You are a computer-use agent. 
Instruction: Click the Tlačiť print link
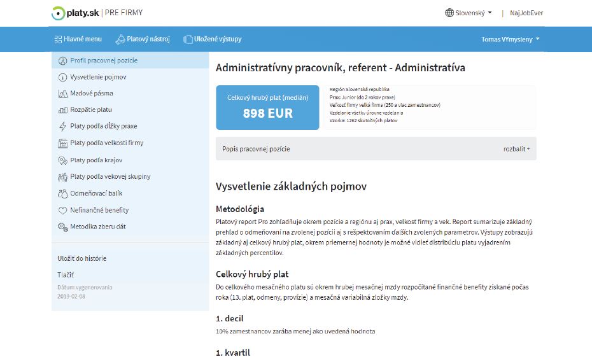(x=66, y=275)
